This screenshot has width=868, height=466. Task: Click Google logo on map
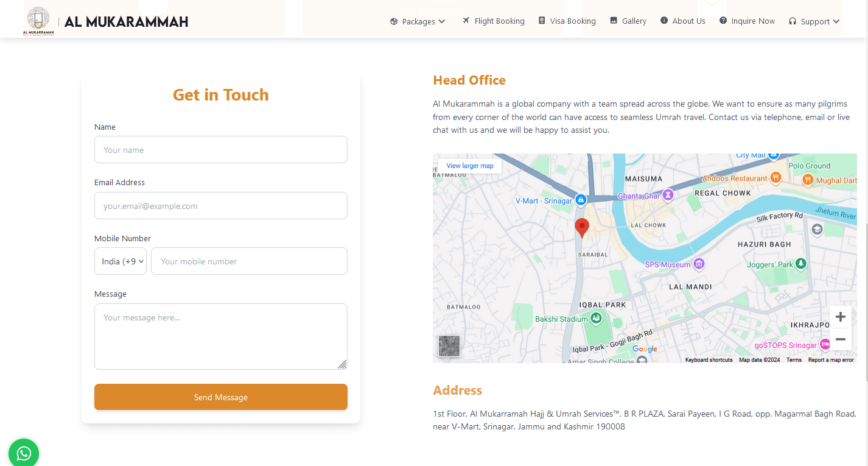(645, 349)
